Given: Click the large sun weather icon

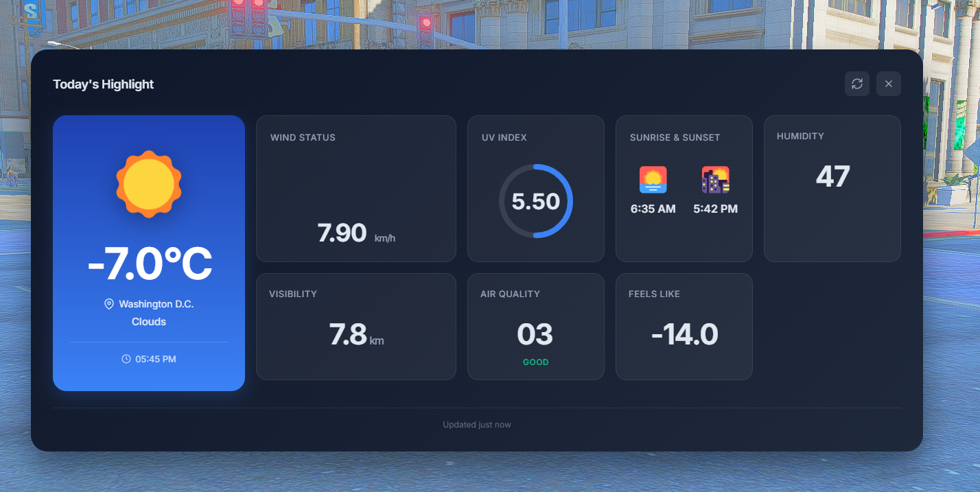Looking at the screenshot, I should 149,184.
